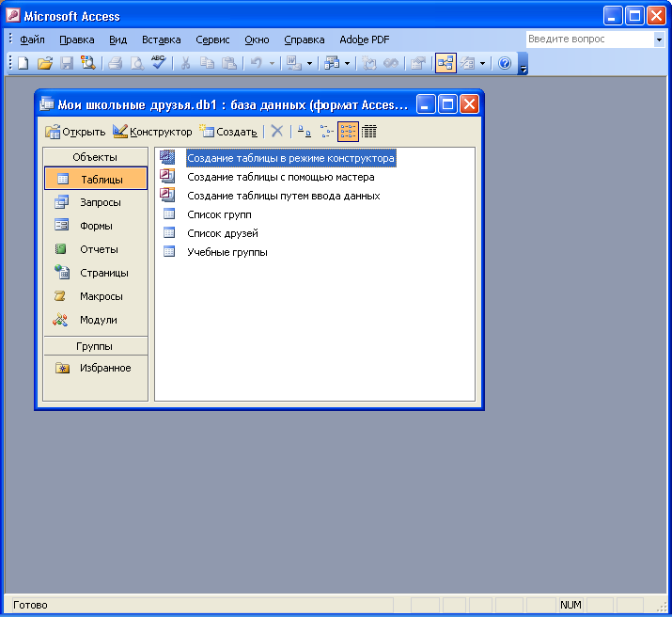Open the Правка menu
The height and width of the screenshot is (617, 672).
(77, 40)
